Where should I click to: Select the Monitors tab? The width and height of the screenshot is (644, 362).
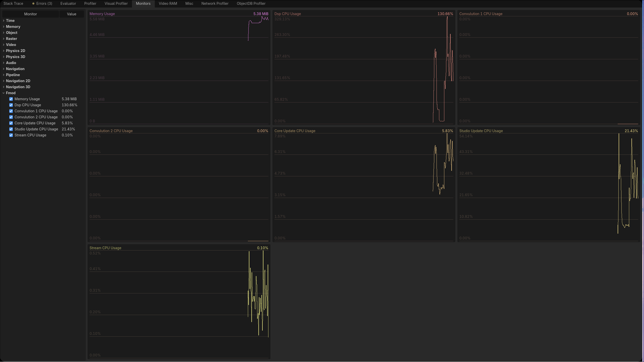(143, 4)
